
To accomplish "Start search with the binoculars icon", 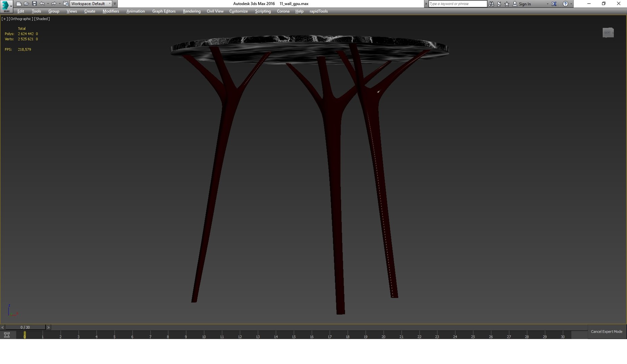I will coord(491,4).
